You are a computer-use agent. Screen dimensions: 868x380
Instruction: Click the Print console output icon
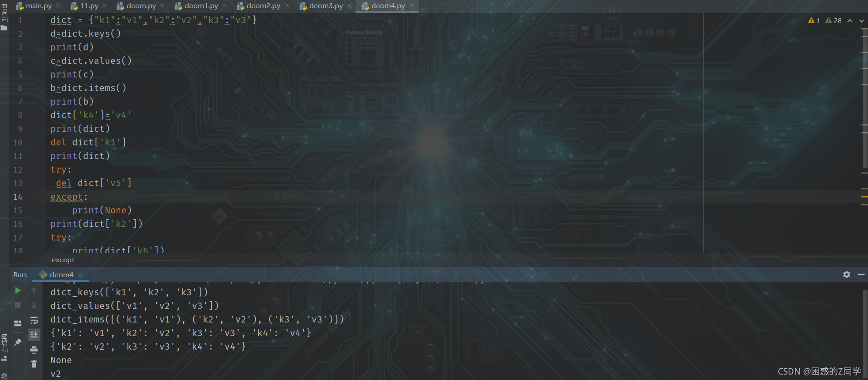click(34, 350)
